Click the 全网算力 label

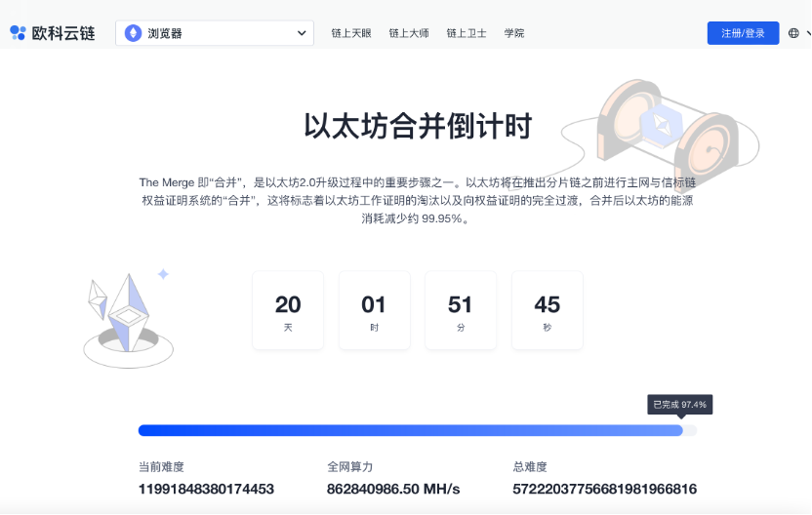pyautogui.click(x=349, y=467)
